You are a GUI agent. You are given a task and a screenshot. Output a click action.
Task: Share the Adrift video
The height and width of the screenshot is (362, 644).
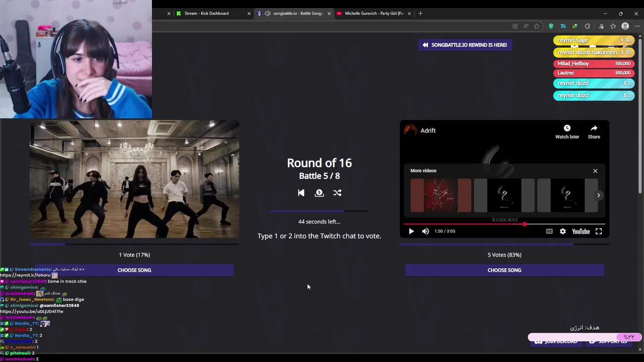click(x=594, y=132)
